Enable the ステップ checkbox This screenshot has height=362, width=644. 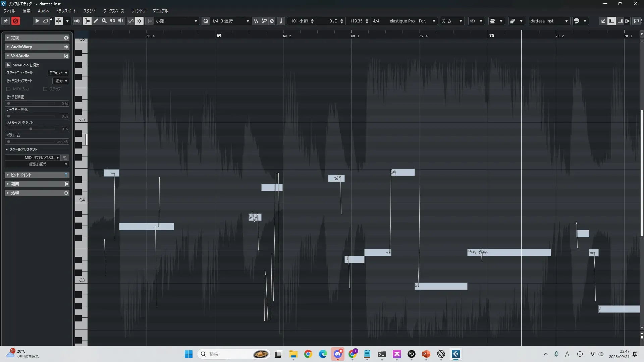(x=45, y=89)
